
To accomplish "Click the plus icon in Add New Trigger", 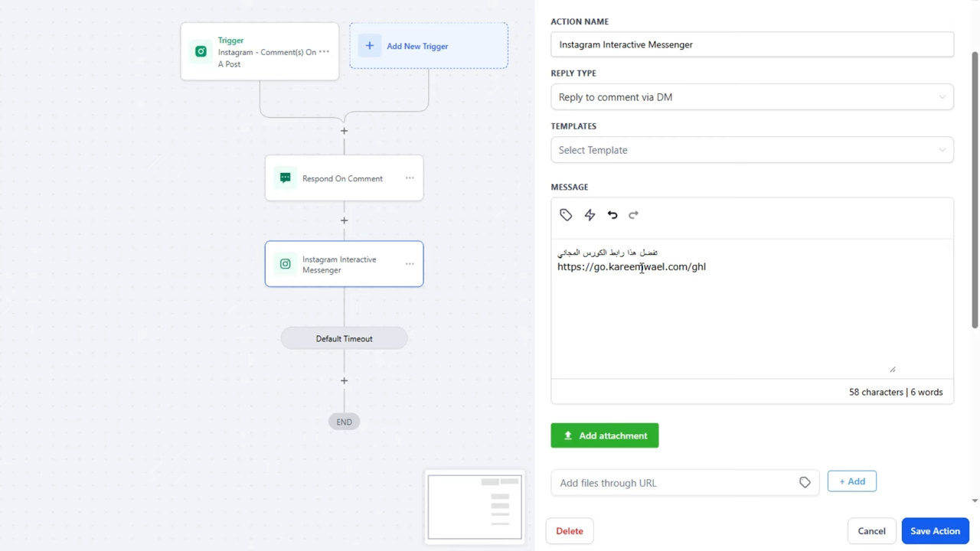I will (369, 46).
